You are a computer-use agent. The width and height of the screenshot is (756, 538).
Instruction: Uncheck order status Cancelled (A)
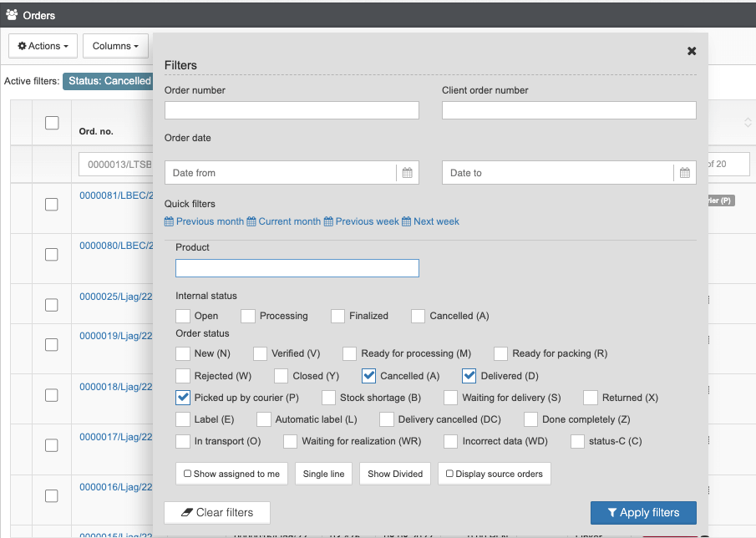(369, 376)
